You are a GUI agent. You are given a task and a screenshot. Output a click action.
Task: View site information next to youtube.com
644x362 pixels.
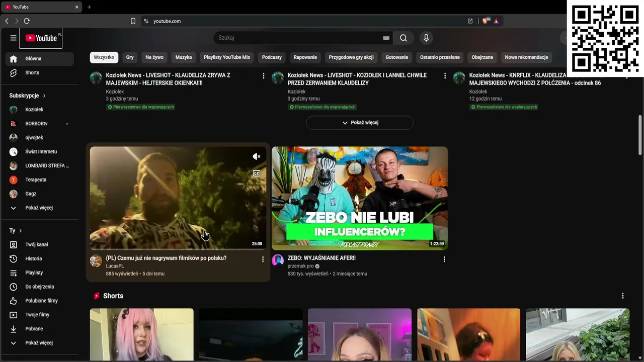click(146, 21)
